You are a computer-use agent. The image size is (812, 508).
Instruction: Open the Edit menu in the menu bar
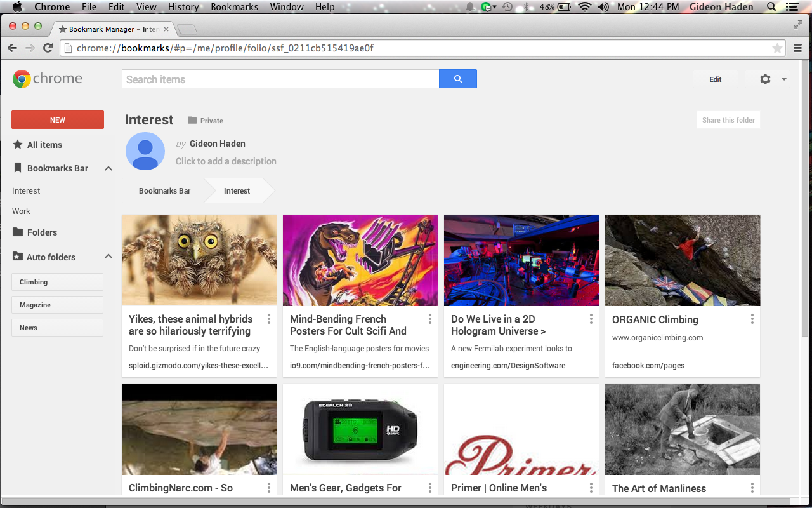point(116,7)
